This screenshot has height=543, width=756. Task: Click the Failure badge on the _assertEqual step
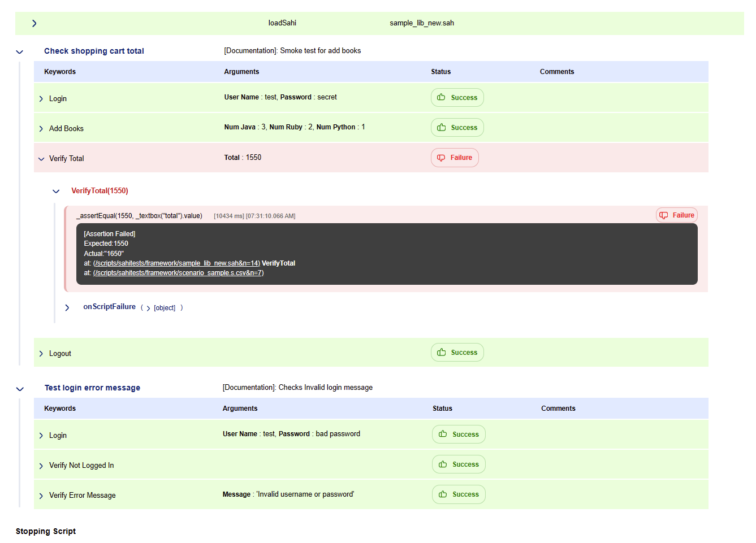click(x=676, y=215)
